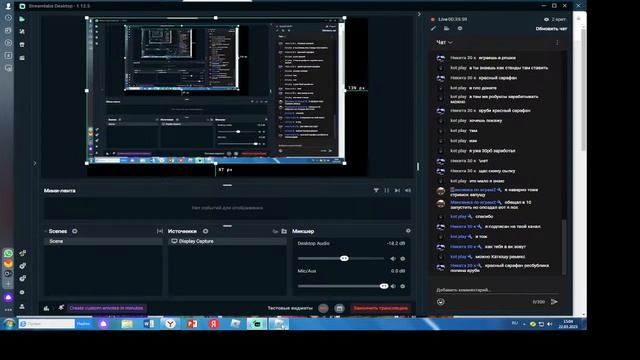Open the emoji picker in chat
The image size is (640, 360).
441,302
